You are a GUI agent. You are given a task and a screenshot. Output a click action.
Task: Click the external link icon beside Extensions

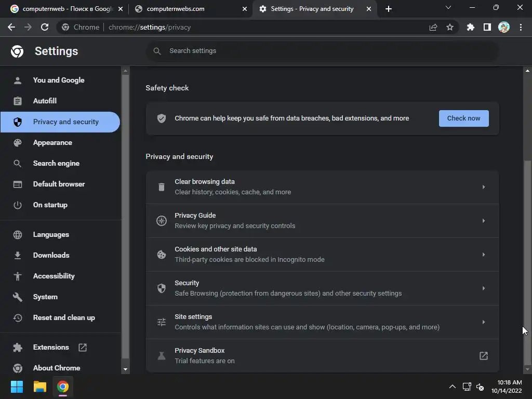(x=83, y=348)
